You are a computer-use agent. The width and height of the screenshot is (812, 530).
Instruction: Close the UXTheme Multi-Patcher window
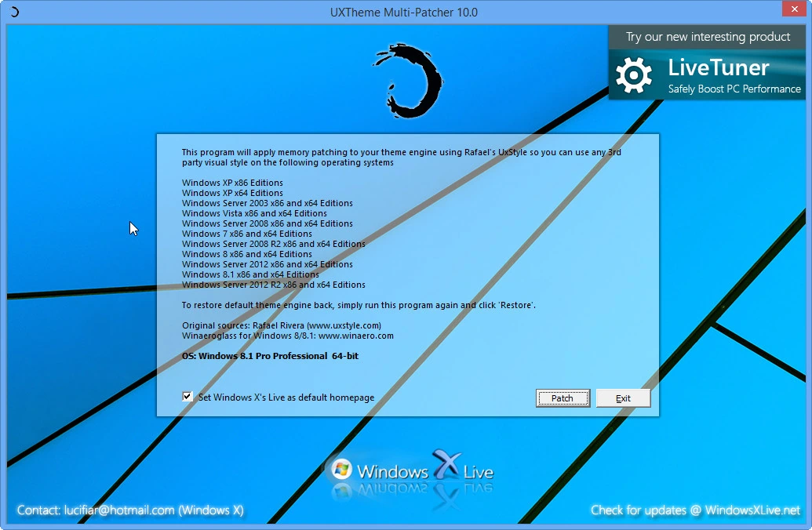[794, 9]
